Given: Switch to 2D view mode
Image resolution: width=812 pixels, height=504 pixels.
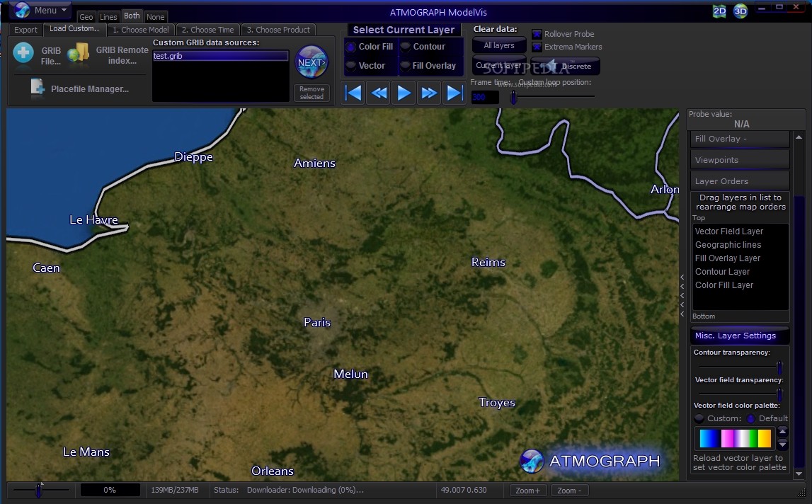Looking at the screenshot, I should pyautogui.click(x=719, y=11).
